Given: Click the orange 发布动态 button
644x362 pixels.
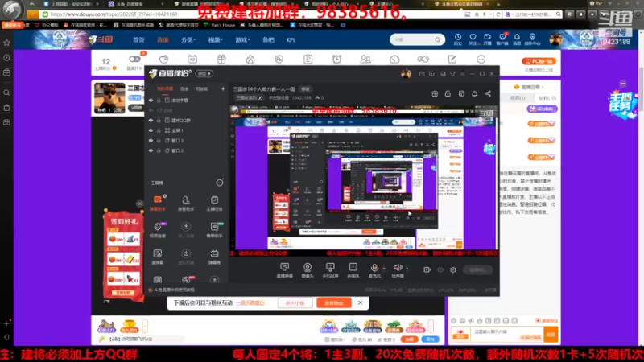Looking at the screenshot, I should (333, 303).
